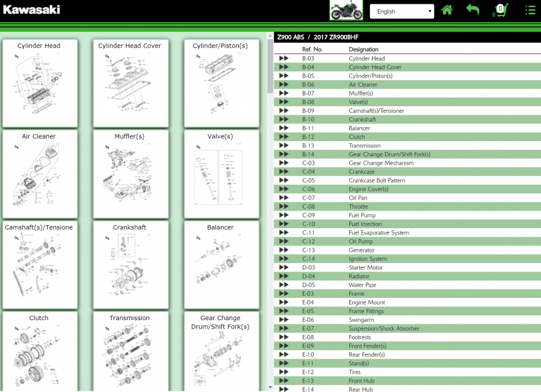This screenshot has width=541, height=392.
Task: Click the double-arrow icon for B-12
Action: [x=284, y=137]
